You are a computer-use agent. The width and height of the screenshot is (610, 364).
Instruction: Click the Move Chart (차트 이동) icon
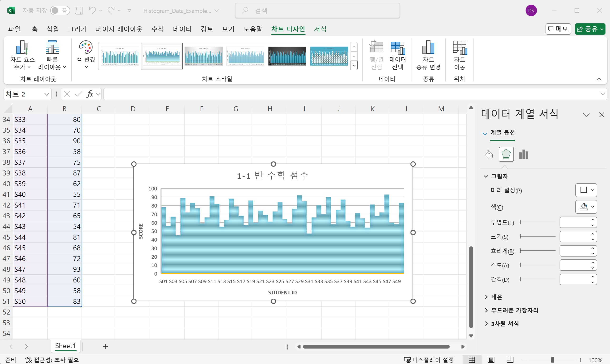(459, 47)
